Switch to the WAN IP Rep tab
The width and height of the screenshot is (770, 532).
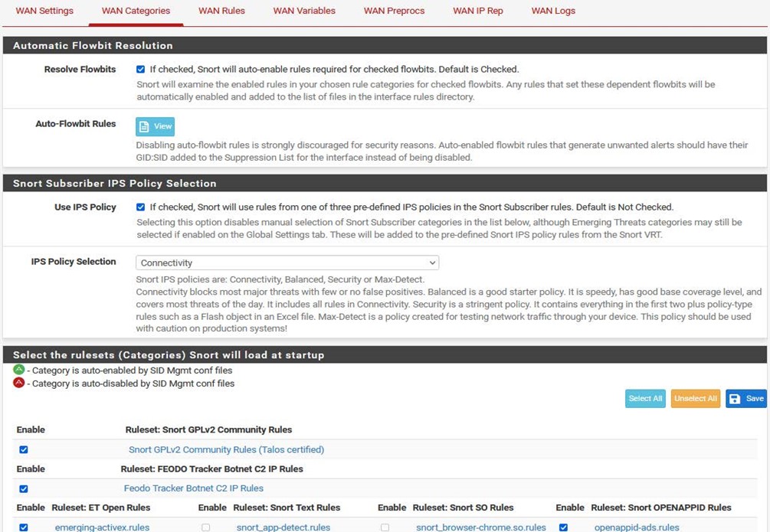click(478, 11)
